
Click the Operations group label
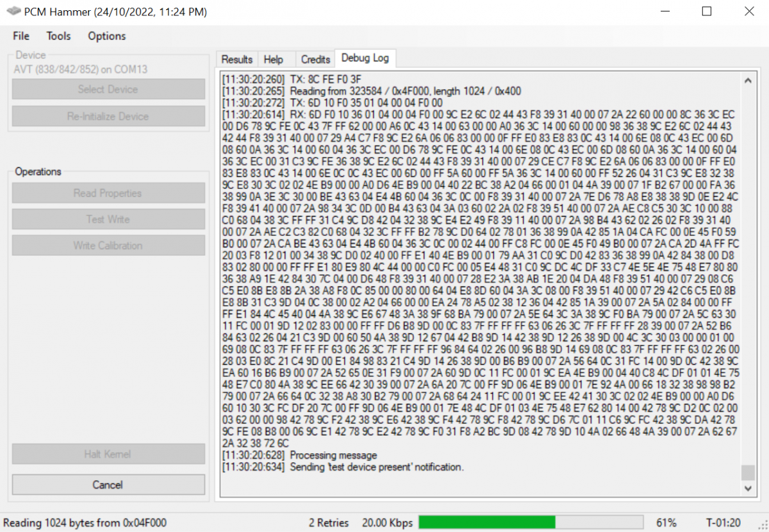click(x=38, y=172)
